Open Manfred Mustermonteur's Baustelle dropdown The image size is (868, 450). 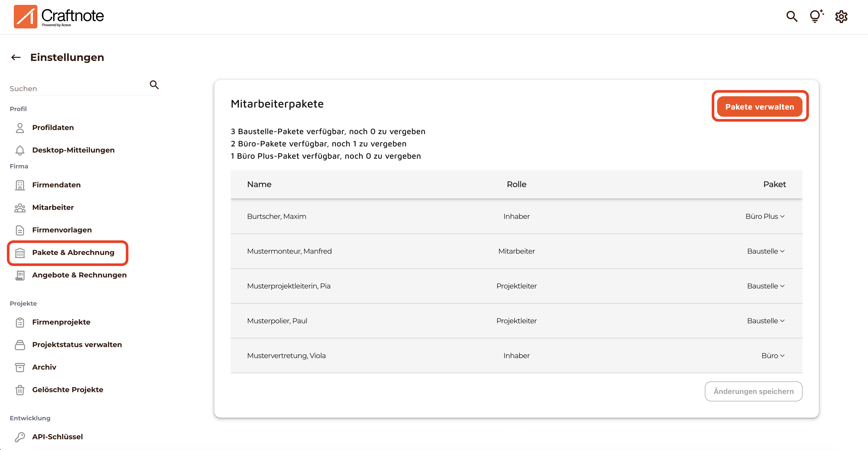pos(765,251)
